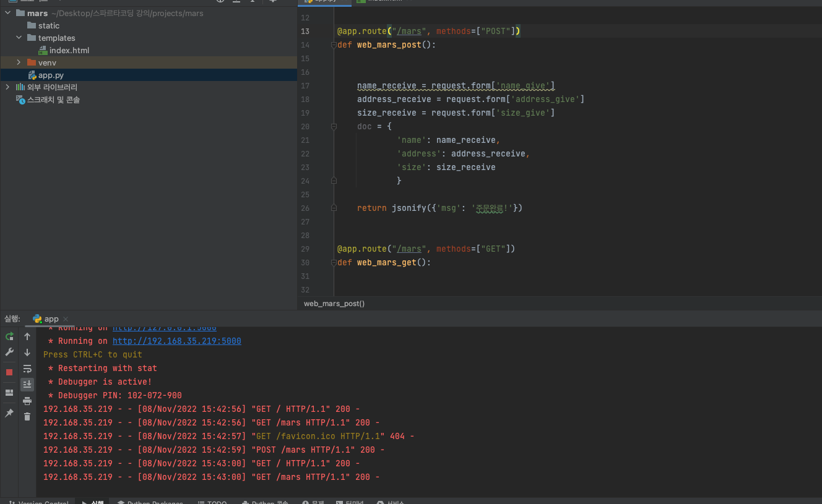This screenshot has height=504, width=822.
Task: Select the venv folder row
Action: tap(149, 62)
